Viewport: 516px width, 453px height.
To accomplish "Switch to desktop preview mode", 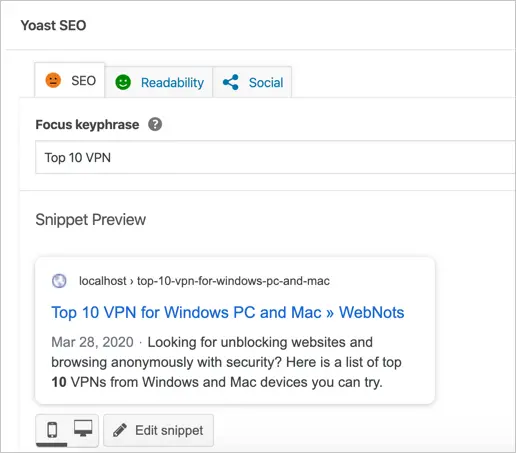I will point(83,429).
